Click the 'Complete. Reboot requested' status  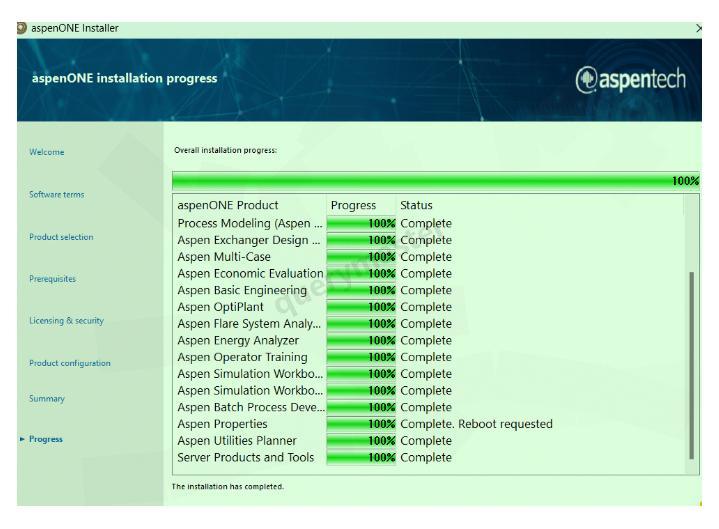pyautogui.click(x=476, y=424)
